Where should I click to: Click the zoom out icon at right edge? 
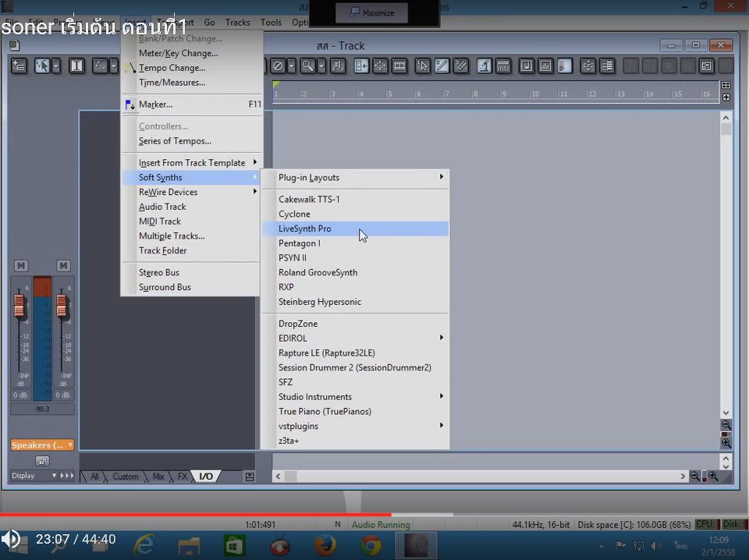tap(726, 424)
